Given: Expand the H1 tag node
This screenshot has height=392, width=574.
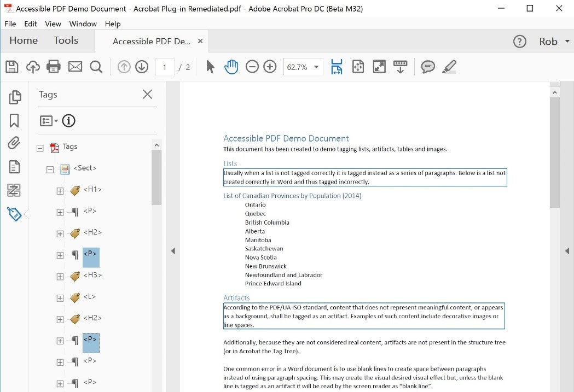Looking at the screenshot, I should click(60, 191).
